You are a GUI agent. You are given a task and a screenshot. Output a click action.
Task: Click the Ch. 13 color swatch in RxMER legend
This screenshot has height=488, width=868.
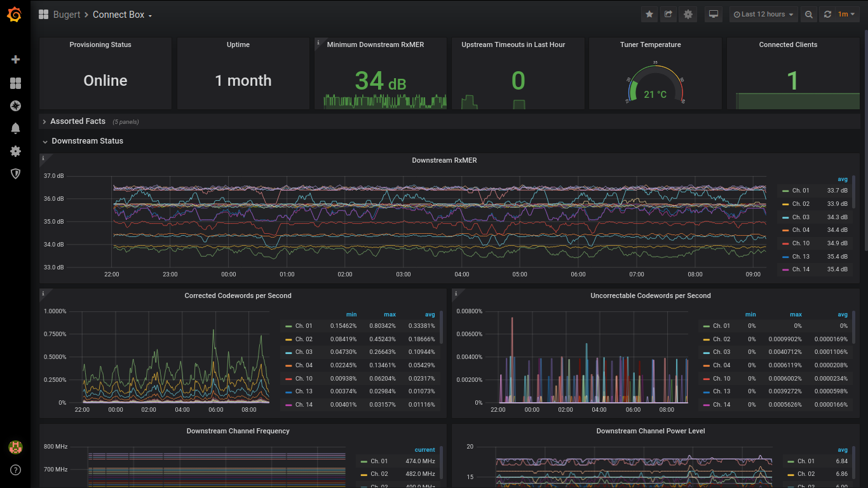(x=785, y=257)
